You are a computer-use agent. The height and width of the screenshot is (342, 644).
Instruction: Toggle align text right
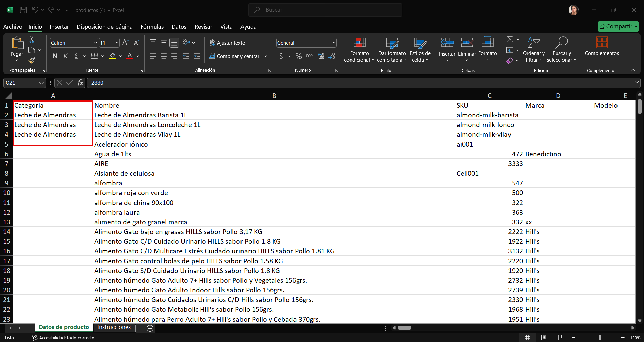(174, 56)
